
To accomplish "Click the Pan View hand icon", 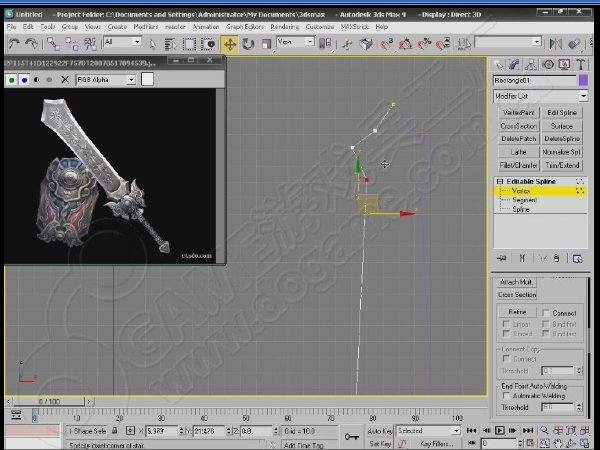I will tap(558, 444).
